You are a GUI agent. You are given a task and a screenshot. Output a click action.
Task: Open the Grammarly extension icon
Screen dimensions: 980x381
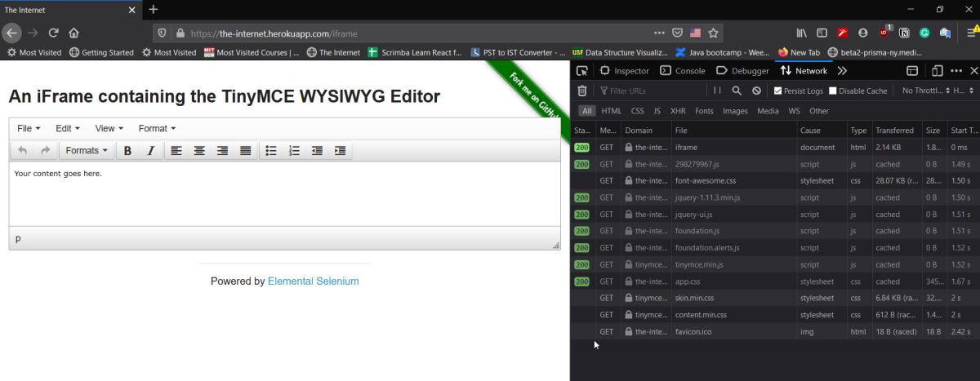(924, 33)
